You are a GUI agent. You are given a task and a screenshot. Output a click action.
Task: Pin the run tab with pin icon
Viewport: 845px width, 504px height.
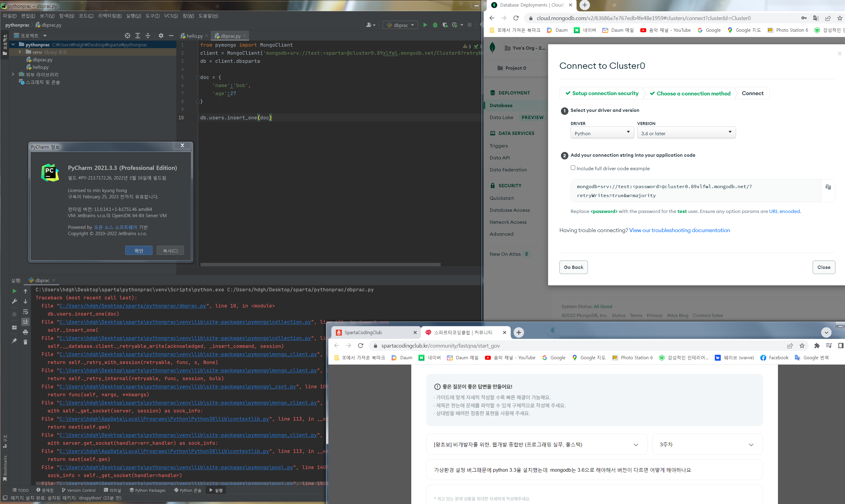14,341
